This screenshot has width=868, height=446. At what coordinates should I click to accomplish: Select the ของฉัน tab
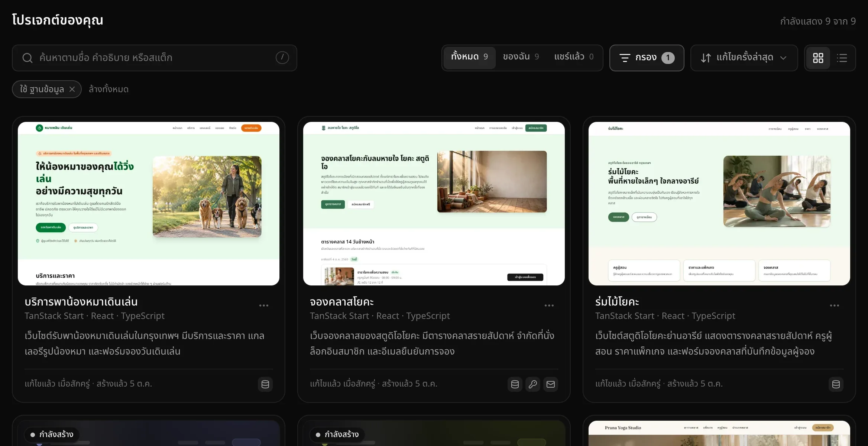pos(521,57)
